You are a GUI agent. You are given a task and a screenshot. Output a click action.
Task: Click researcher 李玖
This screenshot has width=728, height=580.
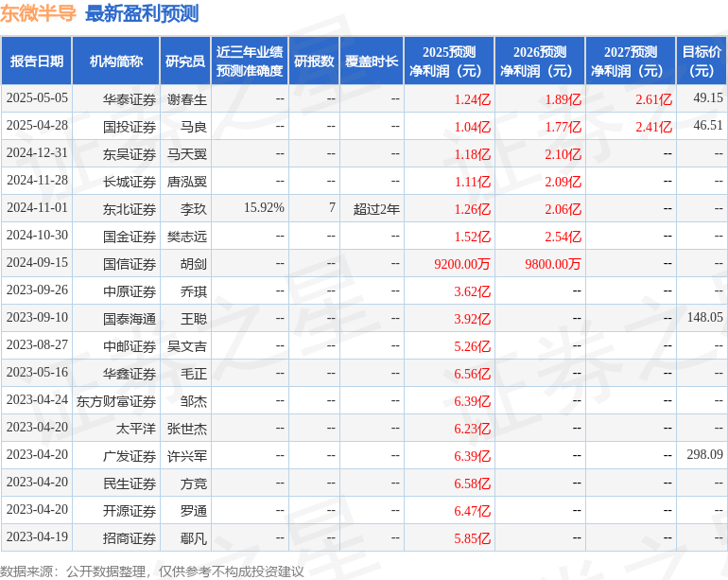pyautogui.click(x=194, y=209)
